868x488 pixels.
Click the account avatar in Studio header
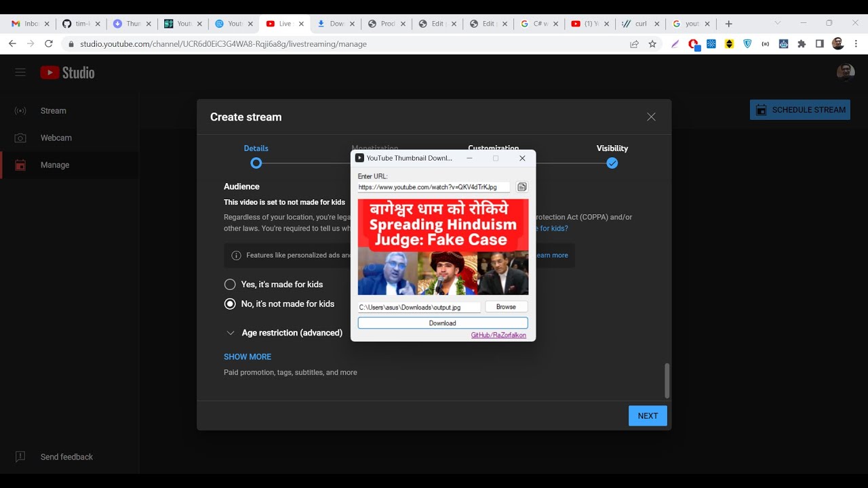(845, 73)
